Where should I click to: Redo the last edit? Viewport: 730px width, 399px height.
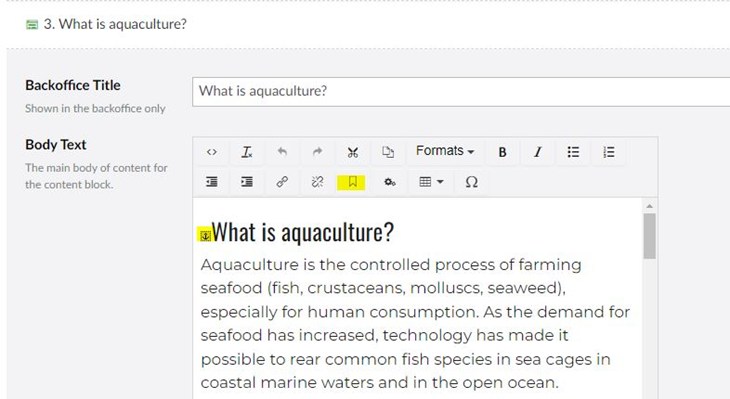pos(318,152)
